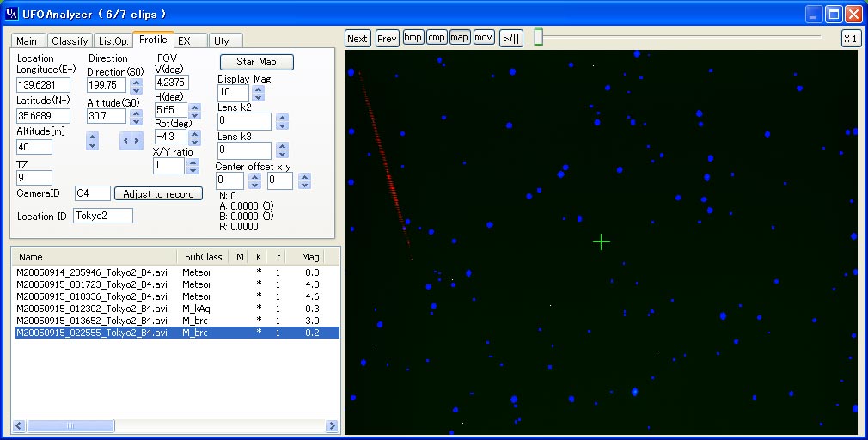Click the play/pause >/|| button

(510, 38)
